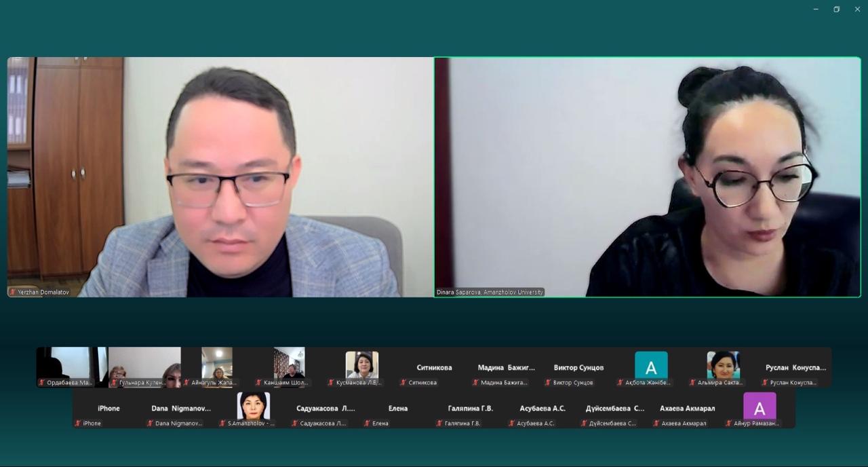Select Yerzhan Domalatov's video feed

(x=220, y=177)
